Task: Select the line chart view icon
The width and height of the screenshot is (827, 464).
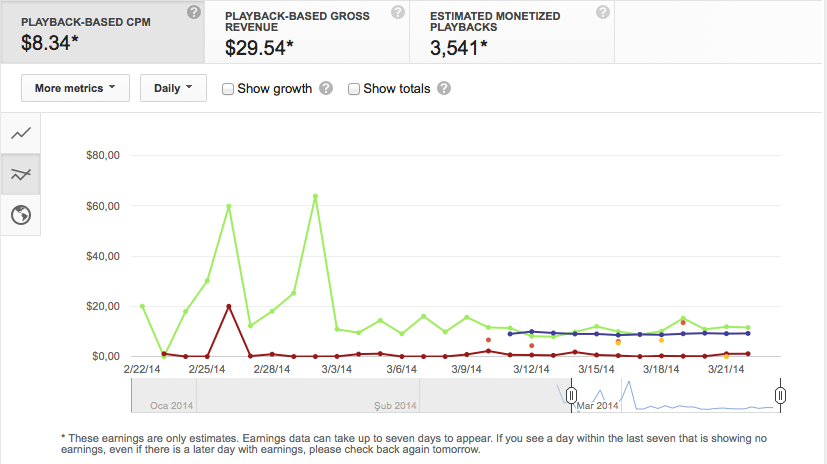Action: tap(21, 133)
